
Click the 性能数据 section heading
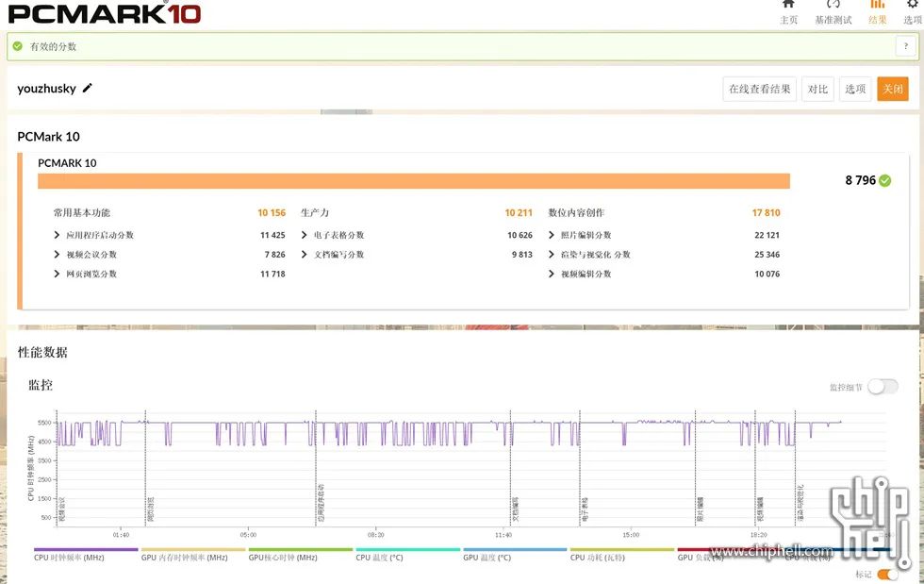42,352
